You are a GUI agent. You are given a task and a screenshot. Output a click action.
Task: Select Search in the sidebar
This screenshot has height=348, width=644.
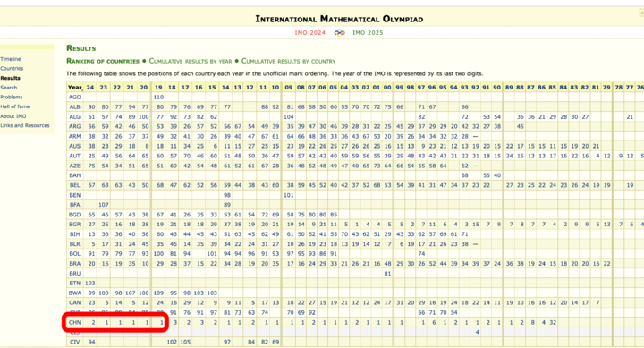(x=9, y=88)
